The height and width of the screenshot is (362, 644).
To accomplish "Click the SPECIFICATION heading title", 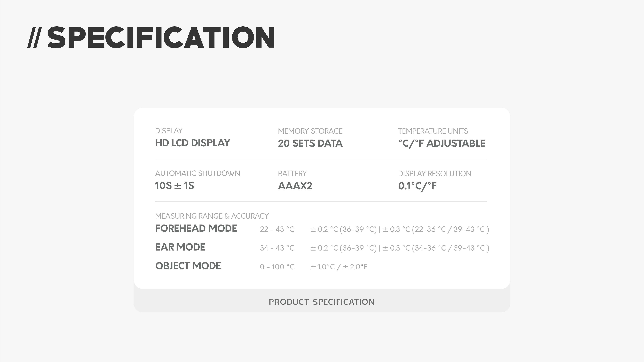I will click(x=161, y=37).
